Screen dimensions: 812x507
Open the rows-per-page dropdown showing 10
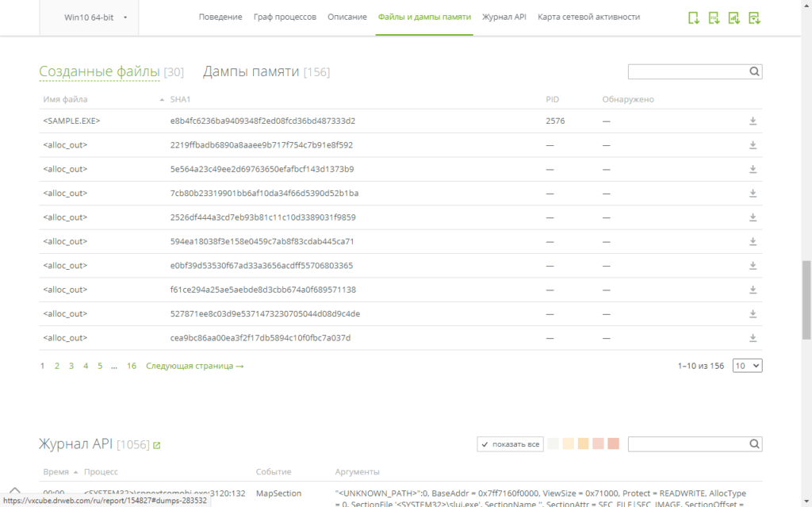[747, 366]
